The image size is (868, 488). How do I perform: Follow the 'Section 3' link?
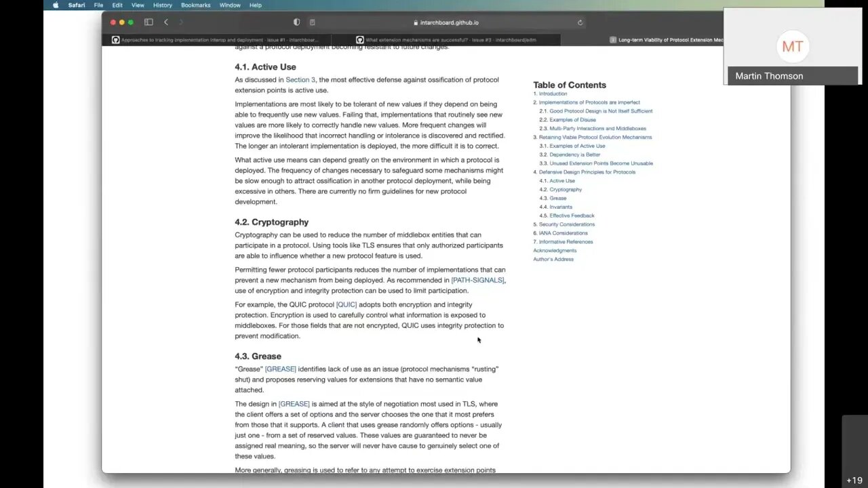[x=300, y=80]
